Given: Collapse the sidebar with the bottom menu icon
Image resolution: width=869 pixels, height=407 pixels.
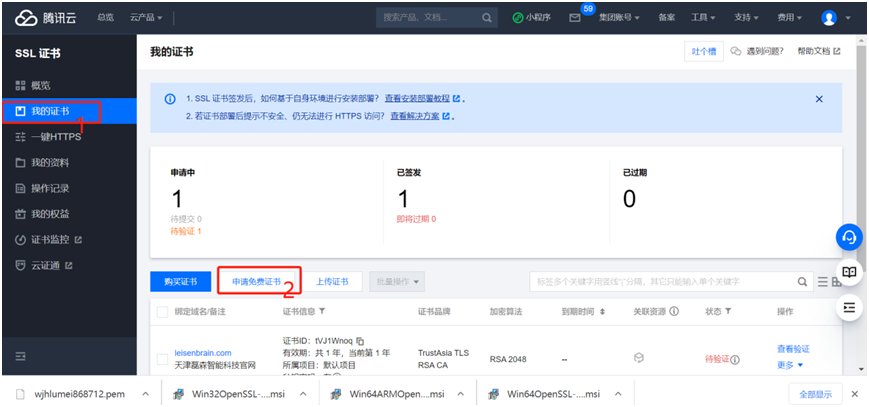Looking at the screenshot, I should [x=21, y=357].
